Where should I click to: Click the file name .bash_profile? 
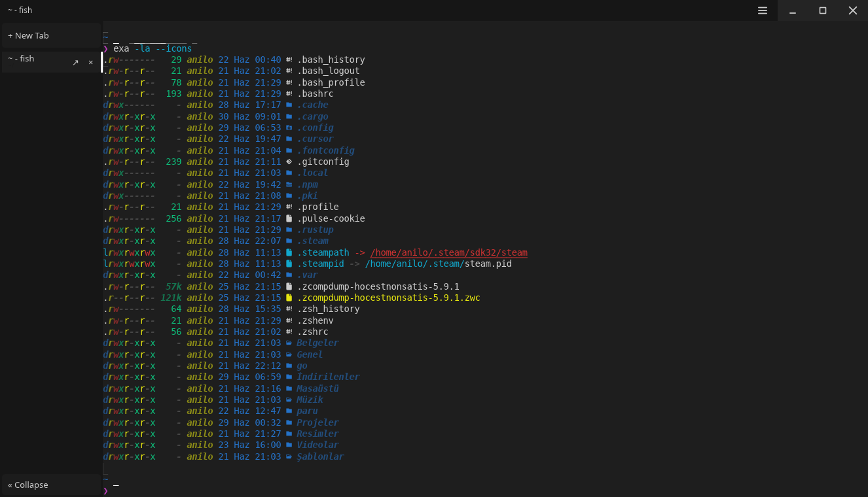coord(331,82)
